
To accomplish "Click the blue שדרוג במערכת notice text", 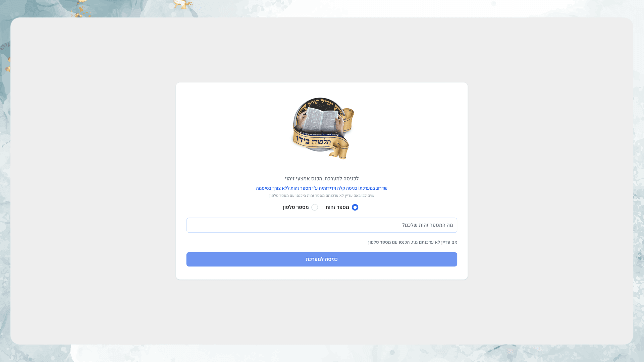I will pyautogui.click(x=322, y=188).
